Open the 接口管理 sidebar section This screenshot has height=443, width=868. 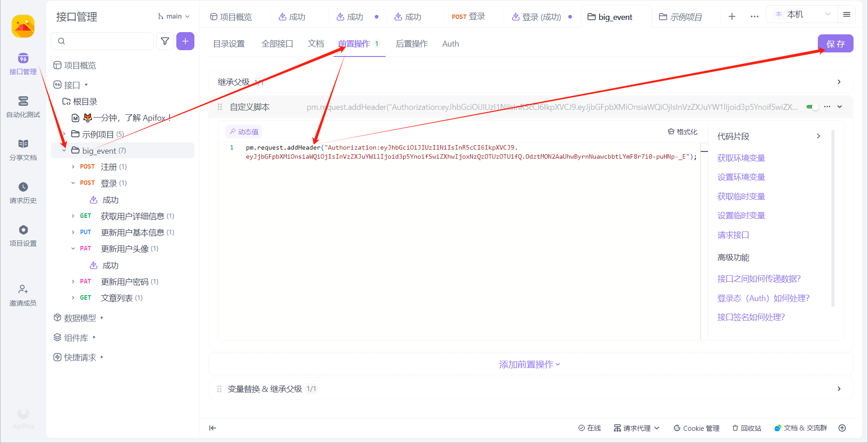click(23, 64)
